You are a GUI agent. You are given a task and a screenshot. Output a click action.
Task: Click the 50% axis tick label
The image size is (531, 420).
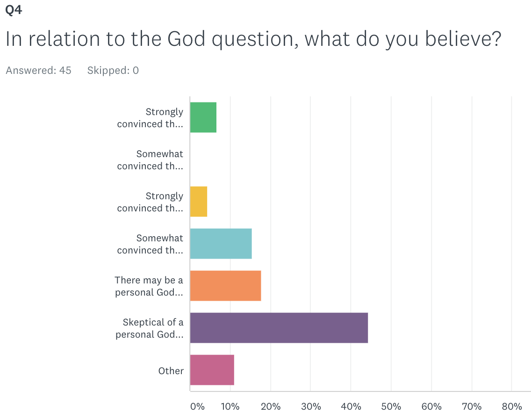pos(391,406)
